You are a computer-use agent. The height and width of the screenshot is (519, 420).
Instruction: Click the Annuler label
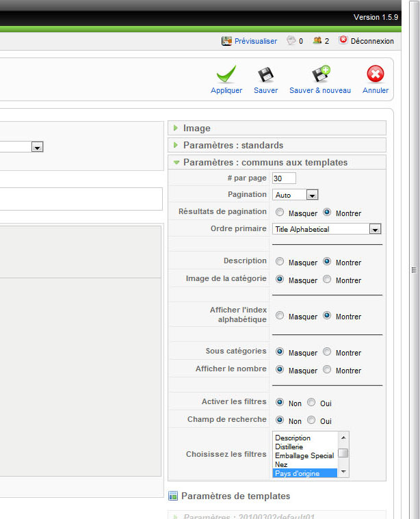pyautogui.click(x=376, y=90)
